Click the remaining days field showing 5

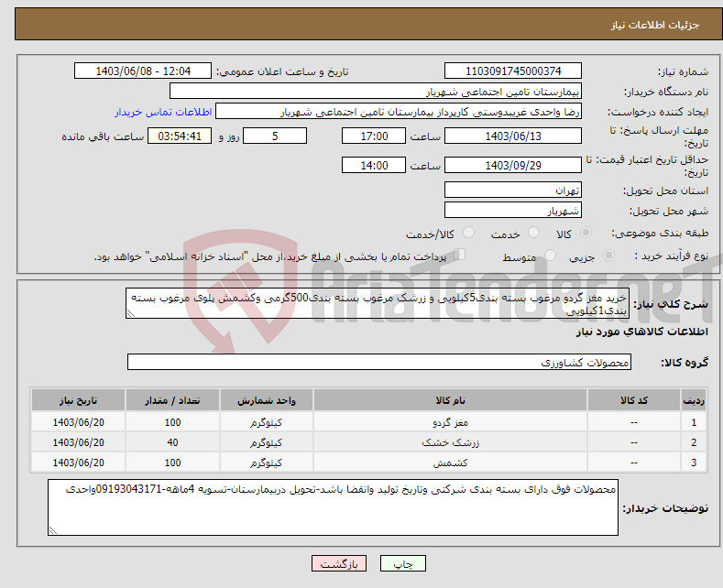click(x=275, y=136)
